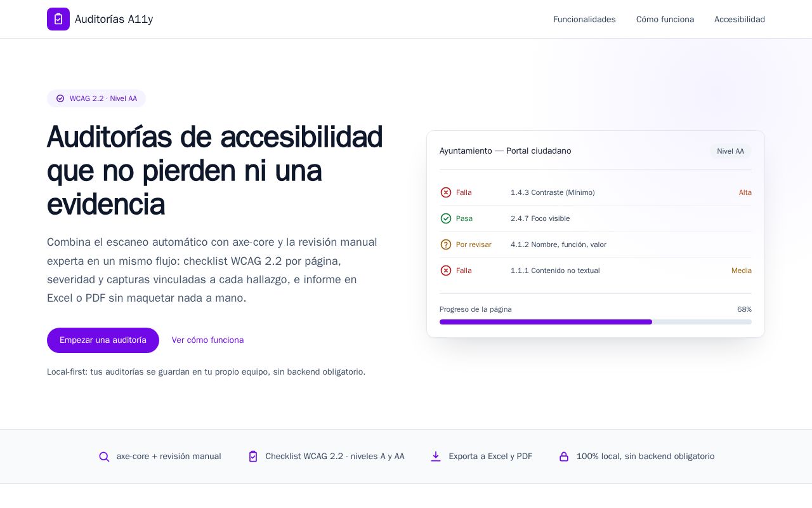Viewport: 812px width, 508px height.
Task: Click the Progreso de la página label
Action: pos(476,309)
